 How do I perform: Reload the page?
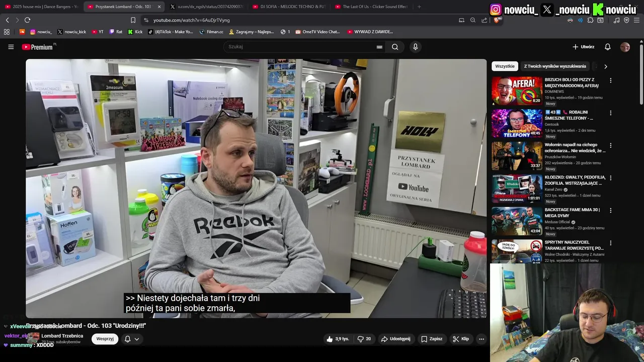27,20
